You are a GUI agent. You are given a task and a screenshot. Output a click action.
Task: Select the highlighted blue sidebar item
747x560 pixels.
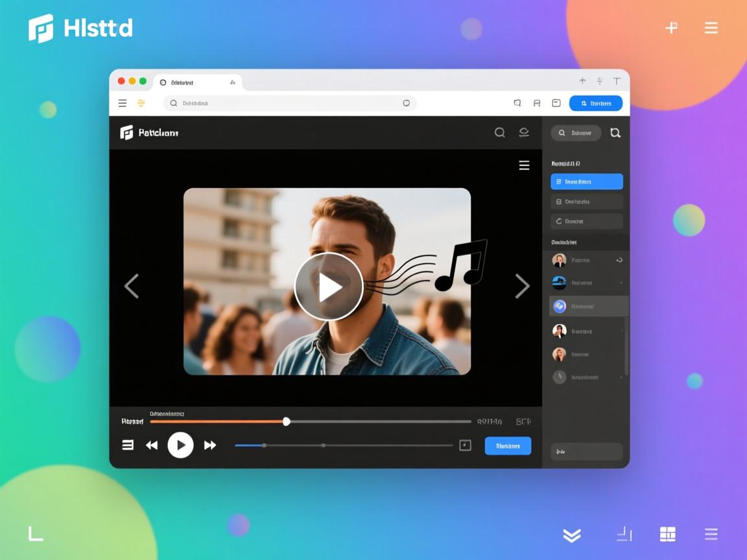(x=586, y=182)
